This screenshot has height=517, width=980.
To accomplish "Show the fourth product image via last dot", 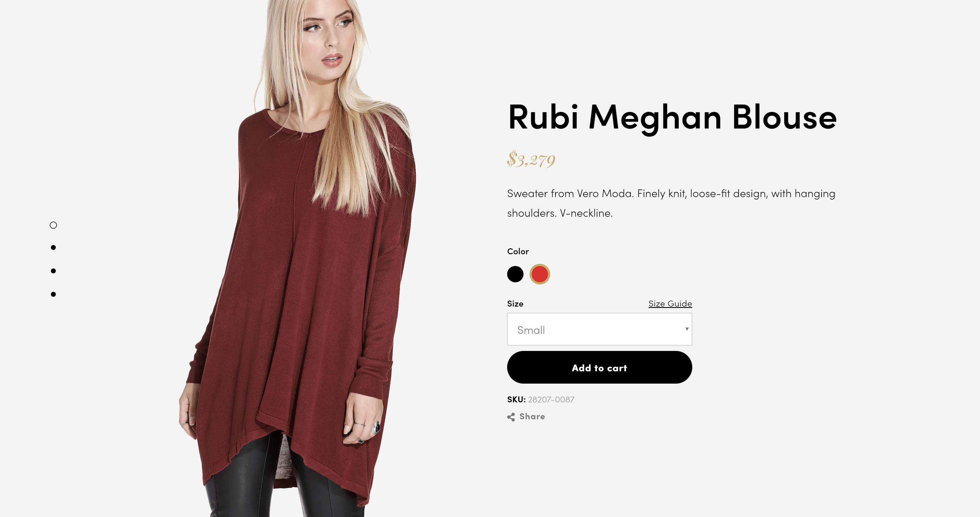I will pyautogui.click(x=53, y=294).
